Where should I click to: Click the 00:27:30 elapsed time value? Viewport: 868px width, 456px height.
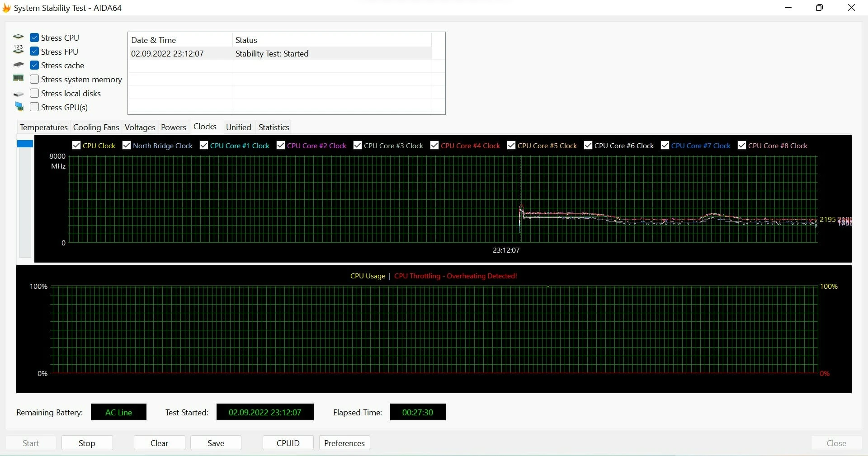pos(418,412)
